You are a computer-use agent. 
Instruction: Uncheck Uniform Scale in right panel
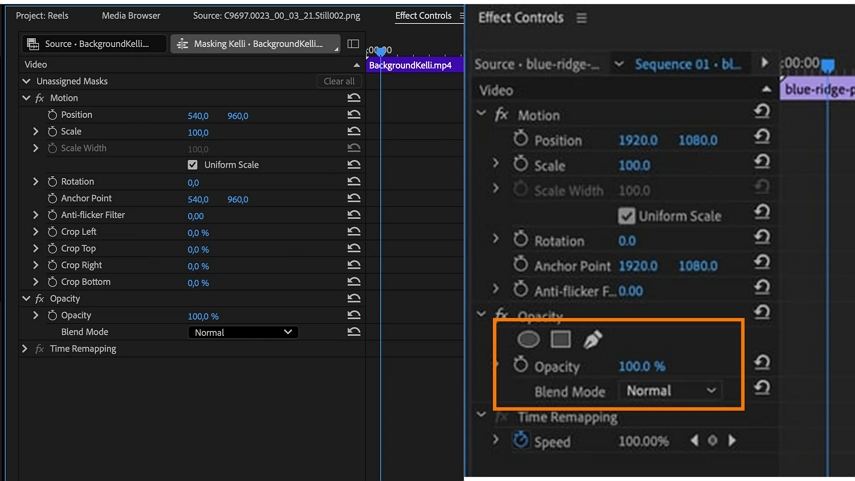click(627, 216)
